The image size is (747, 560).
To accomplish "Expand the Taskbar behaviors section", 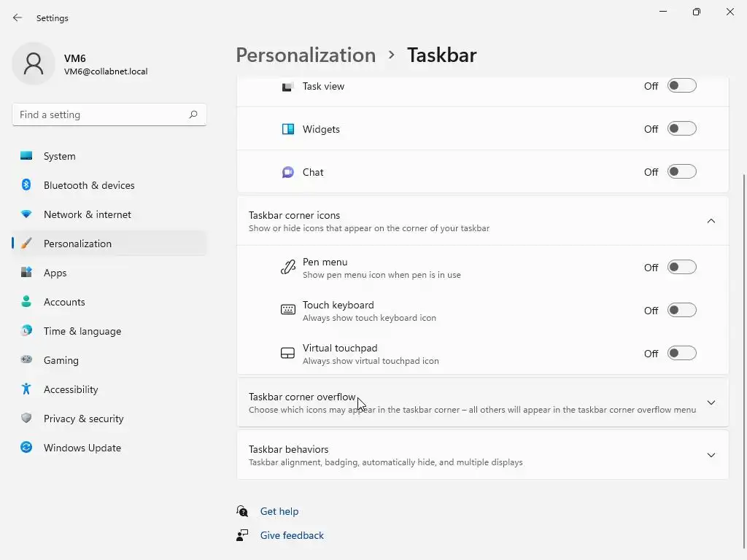I will point(711,455).
